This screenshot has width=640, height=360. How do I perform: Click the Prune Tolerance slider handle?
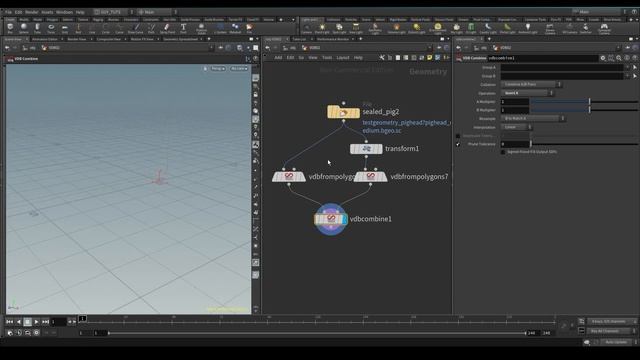531,144
